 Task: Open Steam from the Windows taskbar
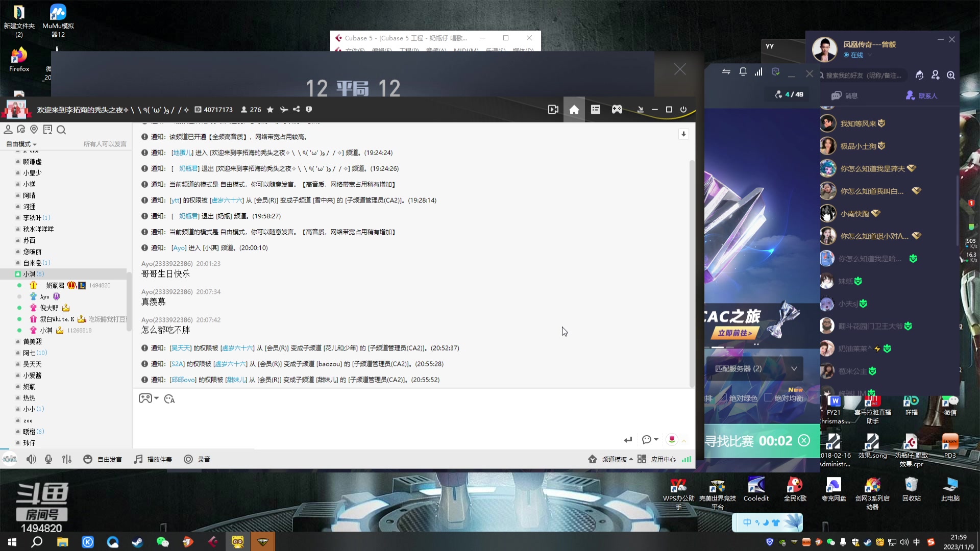pos(137,542)
